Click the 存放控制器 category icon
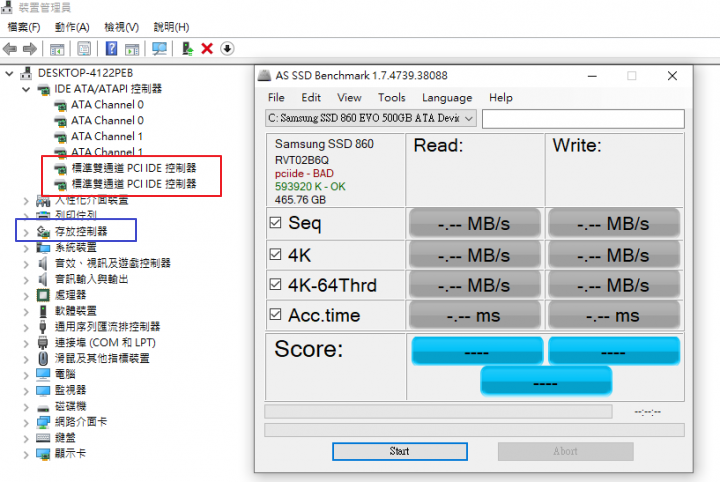 43,231
